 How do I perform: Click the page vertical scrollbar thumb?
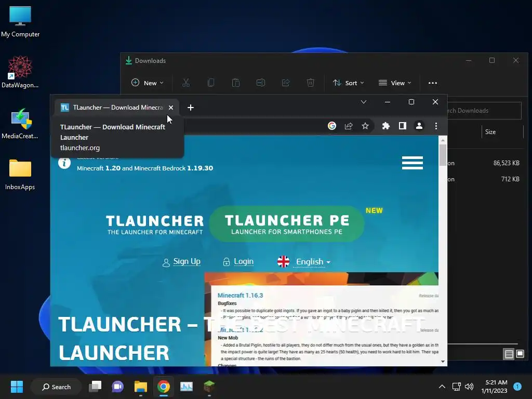click(x=443, y=155)
